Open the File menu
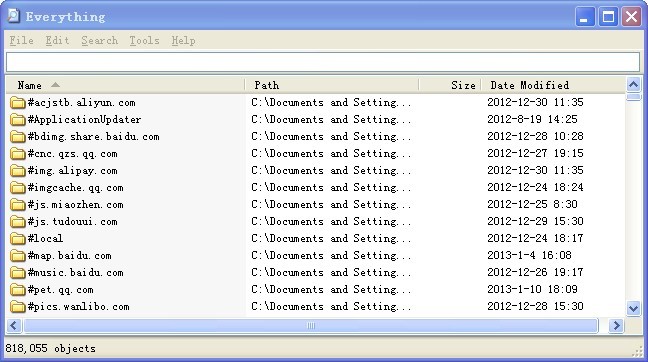This screenshot has width=648, height=362. click(x=21, y=40)
